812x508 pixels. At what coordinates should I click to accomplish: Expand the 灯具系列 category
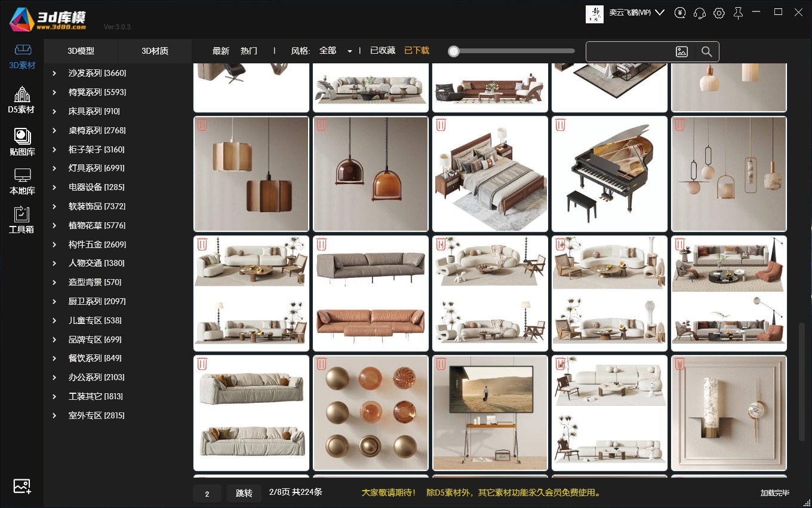(x=54, y=169)
